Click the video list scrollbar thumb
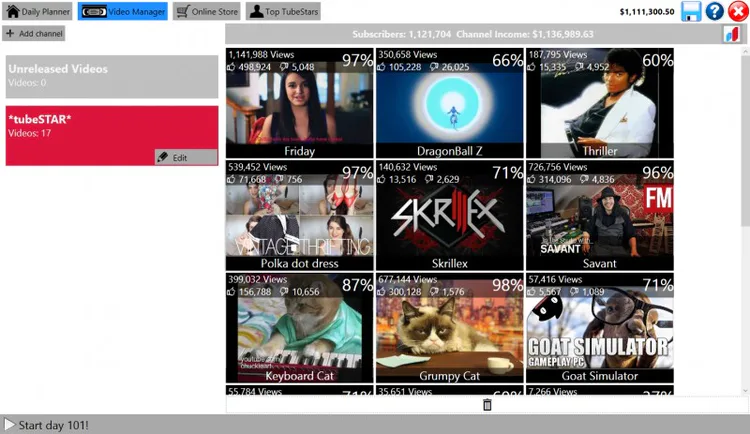Screen dimensions: 750x434 745,141
